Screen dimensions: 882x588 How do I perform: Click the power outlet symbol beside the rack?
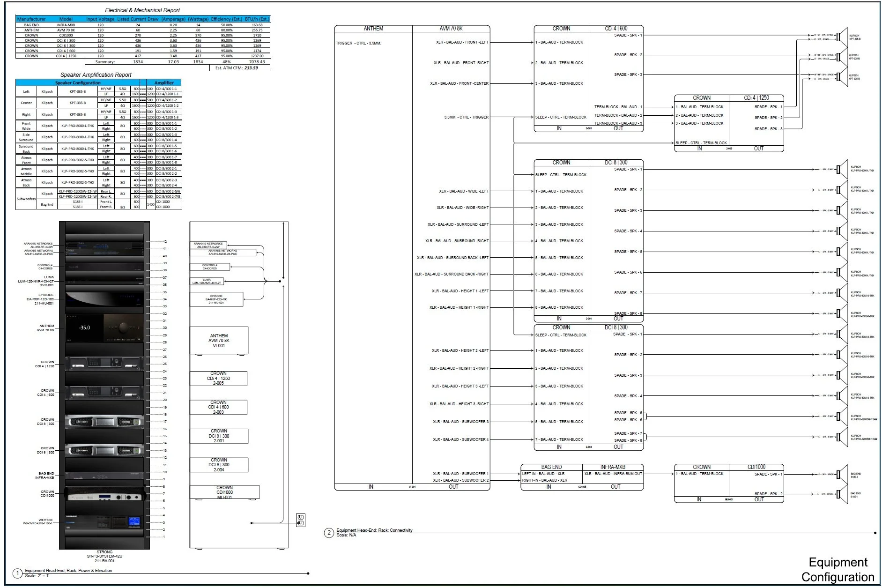coord(301,520)
